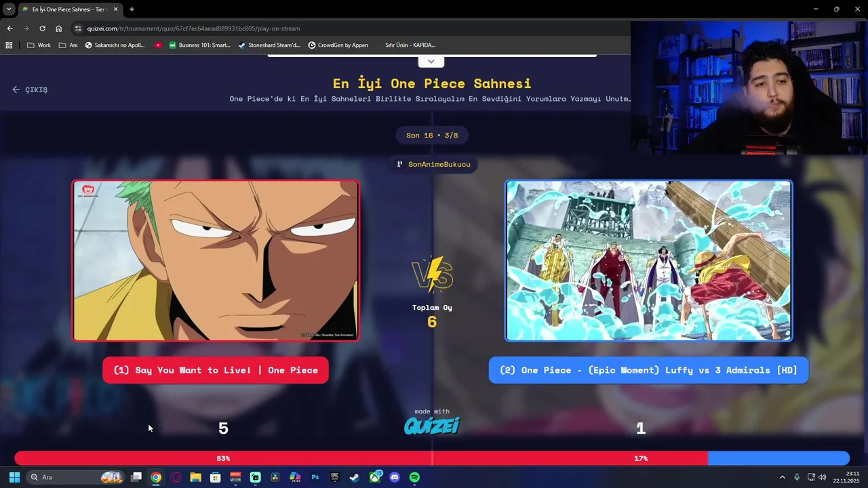Click the Quizei logo

point(432,425)
